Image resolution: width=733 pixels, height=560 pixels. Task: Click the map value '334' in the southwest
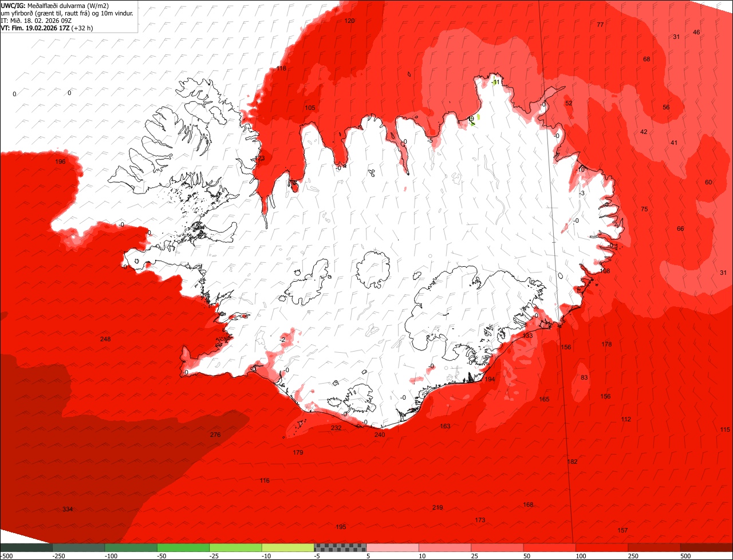pos(68,510)
